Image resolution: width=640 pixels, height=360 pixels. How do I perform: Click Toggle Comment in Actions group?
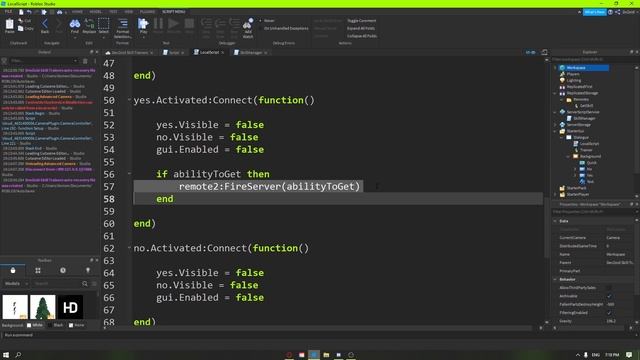(362, 21)
